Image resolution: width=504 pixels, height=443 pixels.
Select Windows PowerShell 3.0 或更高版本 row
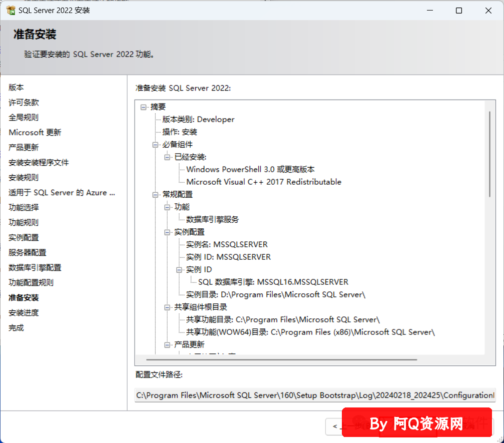(x=250, y=170)
